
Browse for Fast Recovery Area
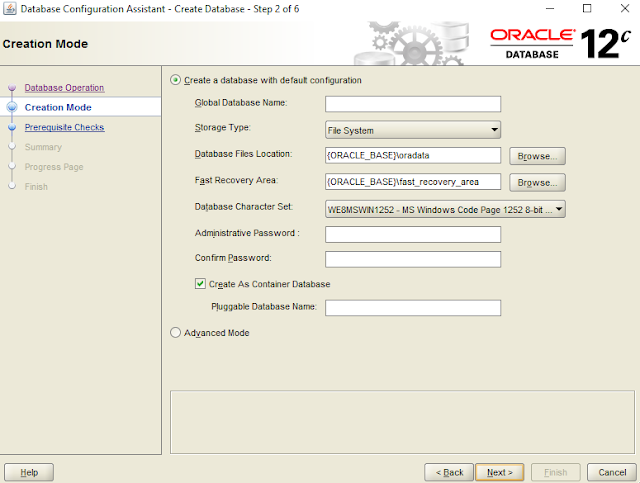tap(537, 183)
